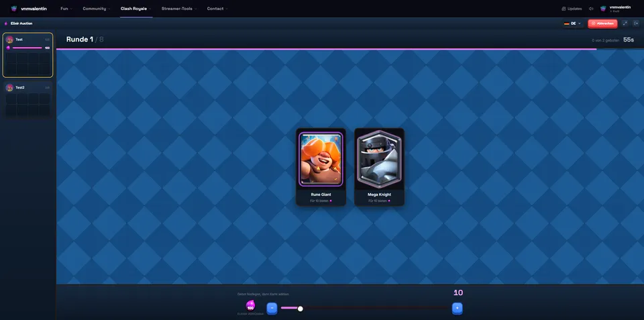Click the red Abbrechen button
The image size is (644, 320).
(602, 23)
